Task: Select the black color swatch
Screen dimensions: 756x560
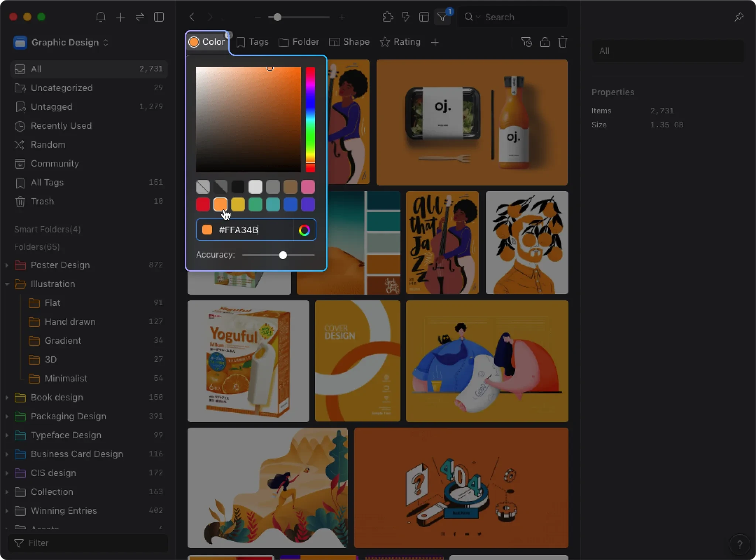Action: tap(238, 187)
